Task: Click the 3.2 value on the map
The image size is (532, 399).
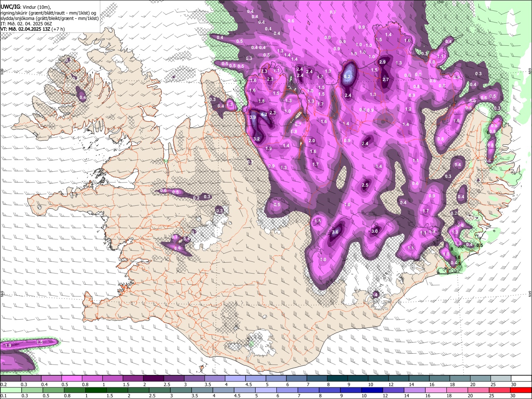Action: click(256, 139)
